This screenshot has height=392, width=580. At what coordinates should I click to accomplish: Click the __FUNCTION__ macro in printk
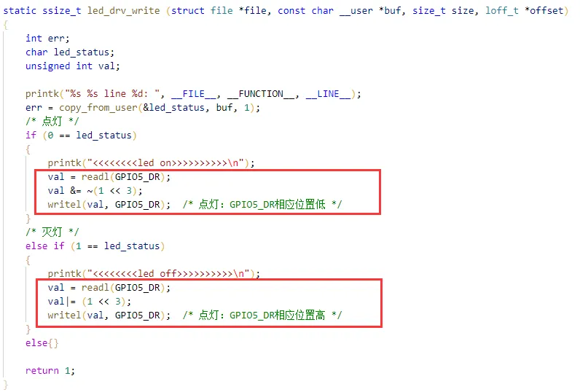261,94
